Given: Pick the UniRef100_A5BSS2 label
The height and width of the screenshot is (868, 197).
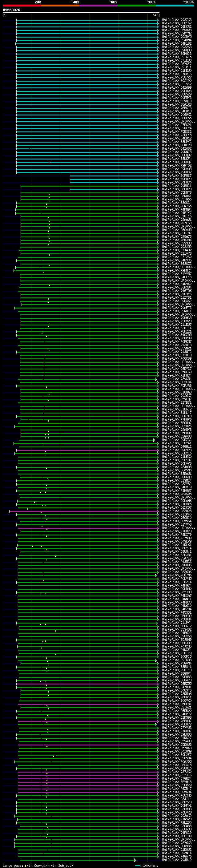Looking at the screenshot, I should pos(177,132).
